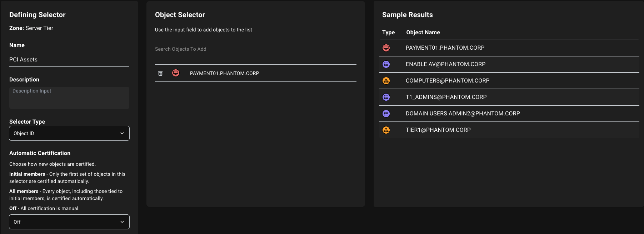Click the OU icon beside COMPUTERS@PHANTOM.CORP
The height and width of the screenshot is (234, 644).
pos(386,81)
